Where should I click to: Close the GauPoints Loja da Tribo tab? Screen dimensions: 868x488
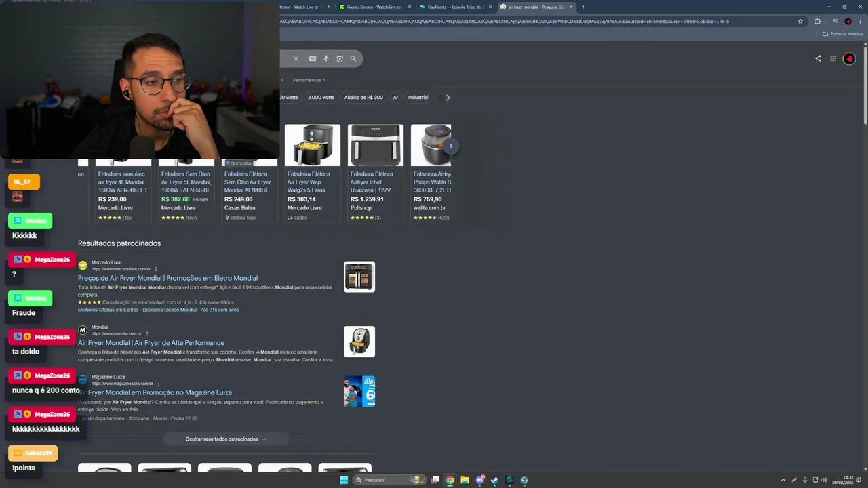tap(491, 7)
